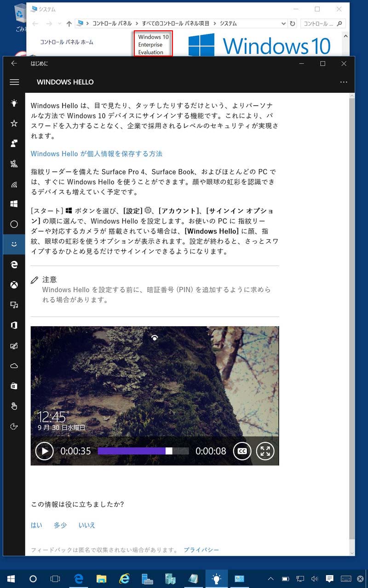Go back in the はじめに app
Image resolution: width=368 pixels, height=588 pixels.
click(14, 63)
